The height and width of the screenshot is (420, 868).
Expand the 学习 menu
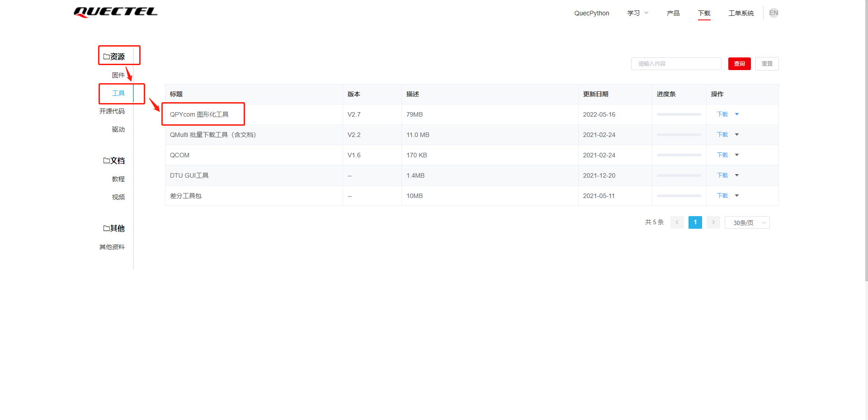click(637, 13)
